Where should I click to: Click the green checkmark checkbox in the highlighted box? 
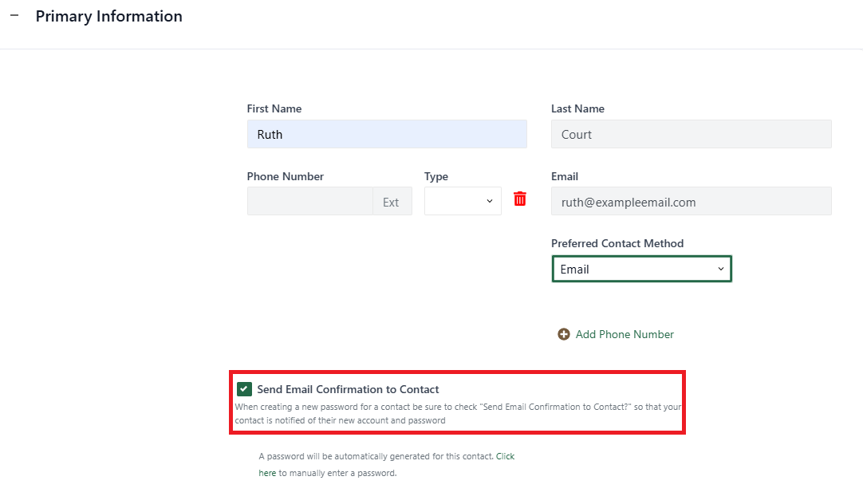244,389
